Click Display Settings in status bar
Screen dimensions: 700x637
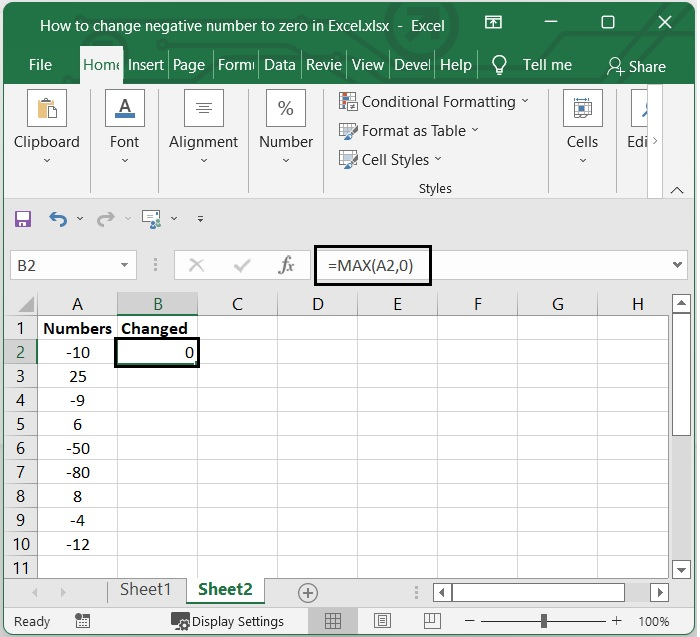(x=228, y=621)
